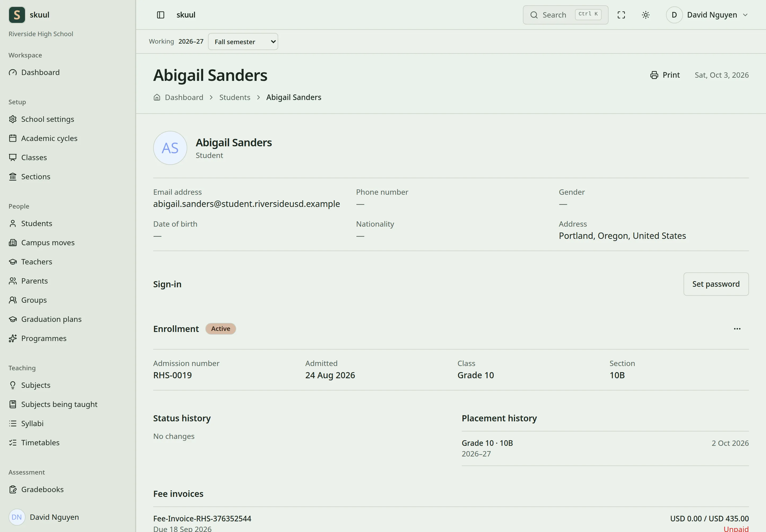Click the Parents people icon

13,281
